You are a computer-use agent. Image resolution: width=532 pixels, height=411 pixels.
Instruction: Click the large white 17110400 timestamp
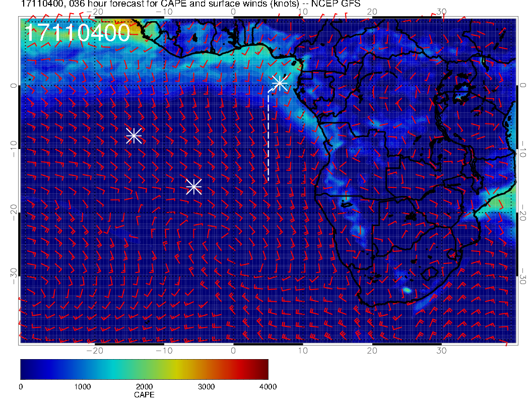pos(77,33)
